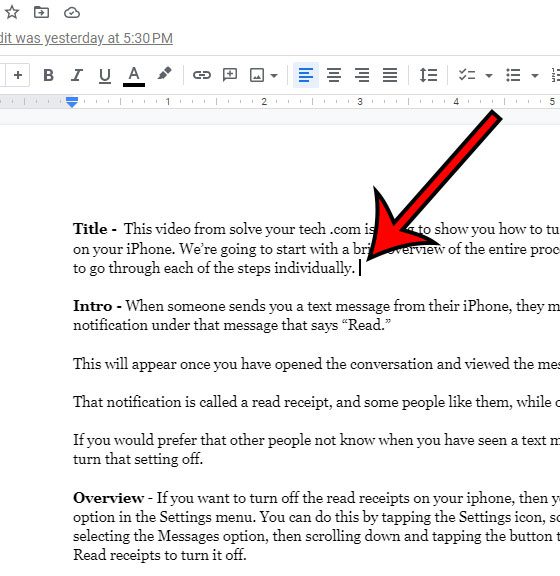Screen dimensions: 560x576
Task: Click the text "Read receipts to turn it off."
Action: tap(159, 555)
